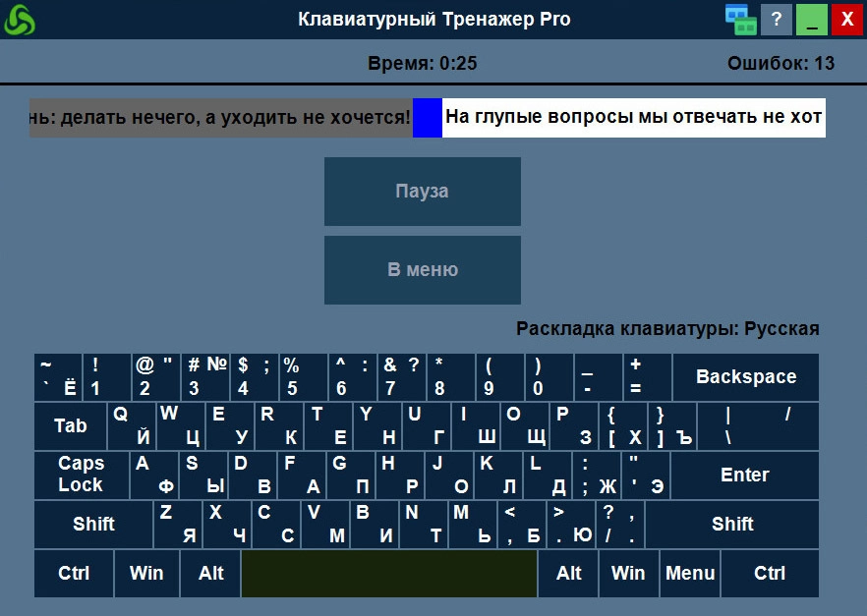The width and height of the screenshot is (867, 616).
Task: Click the upcoming text field in white
Action: point(634,118)
